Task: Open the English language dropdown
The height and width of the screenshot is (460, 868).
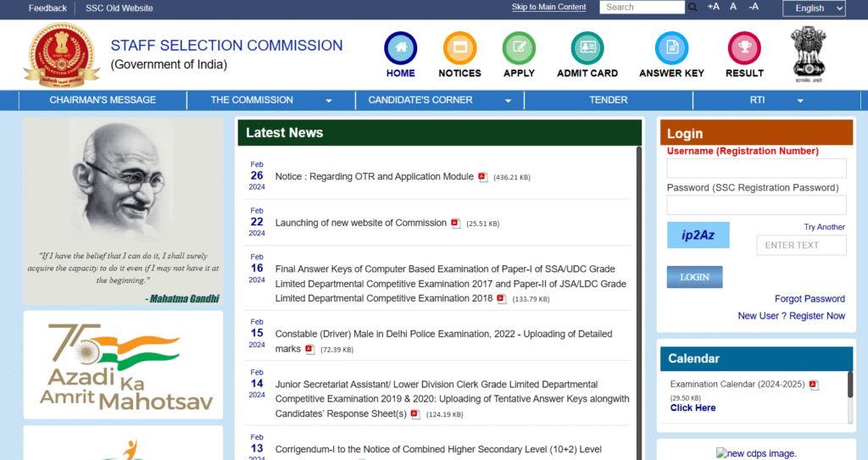Action: click(x=814, y=8)
